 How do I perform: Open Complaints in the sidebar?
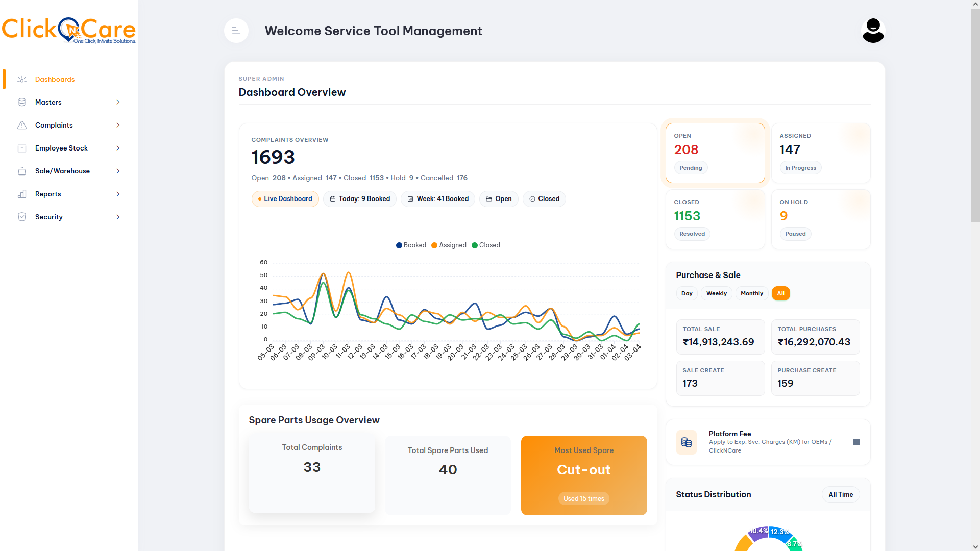tap(69, 125)
